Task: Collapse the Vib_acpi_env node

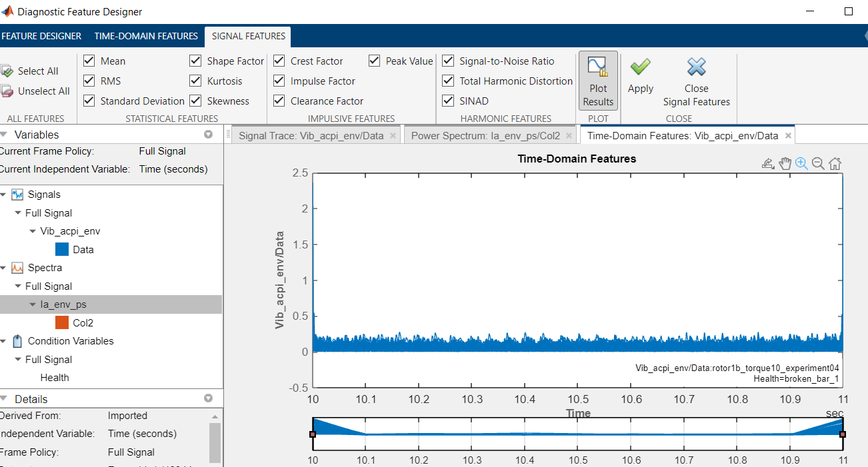Action: 33,231
